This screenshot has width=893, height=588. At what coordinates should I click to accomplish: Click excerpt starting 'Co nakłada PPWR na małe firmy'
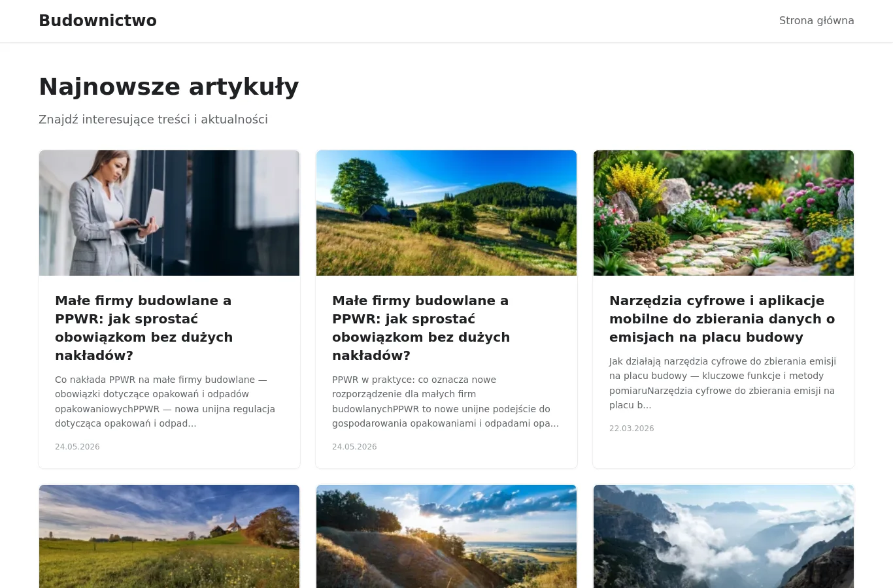[x=165, y=401]
